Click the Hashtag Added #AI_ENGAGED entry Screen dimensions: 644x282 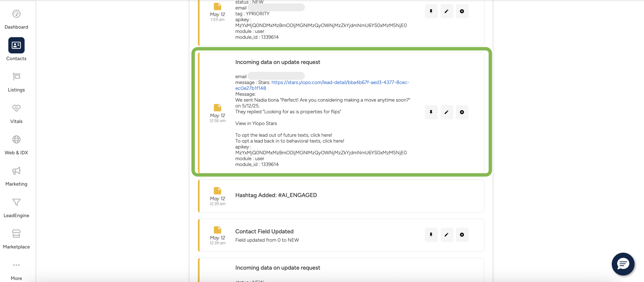click(x=276, y=195)
